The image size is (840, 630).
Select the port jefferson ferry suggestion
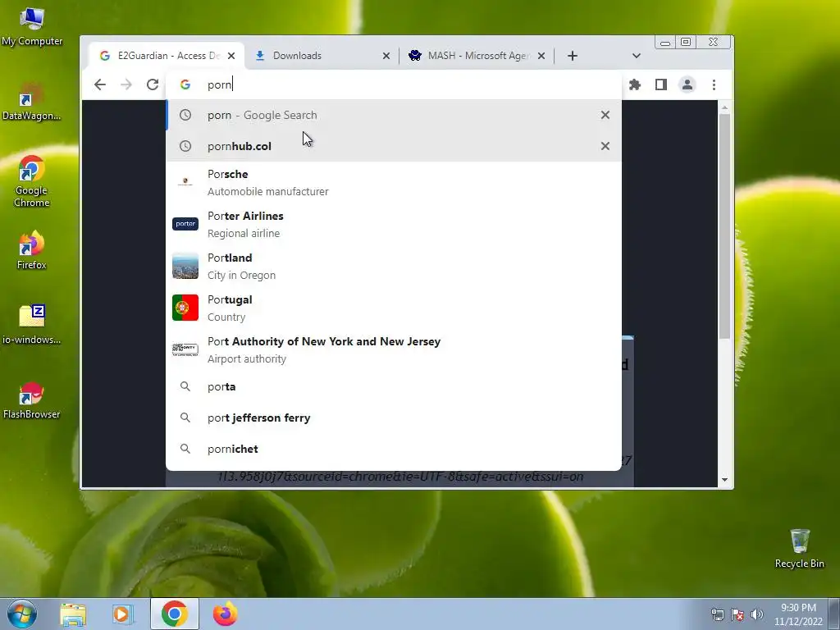394,418
